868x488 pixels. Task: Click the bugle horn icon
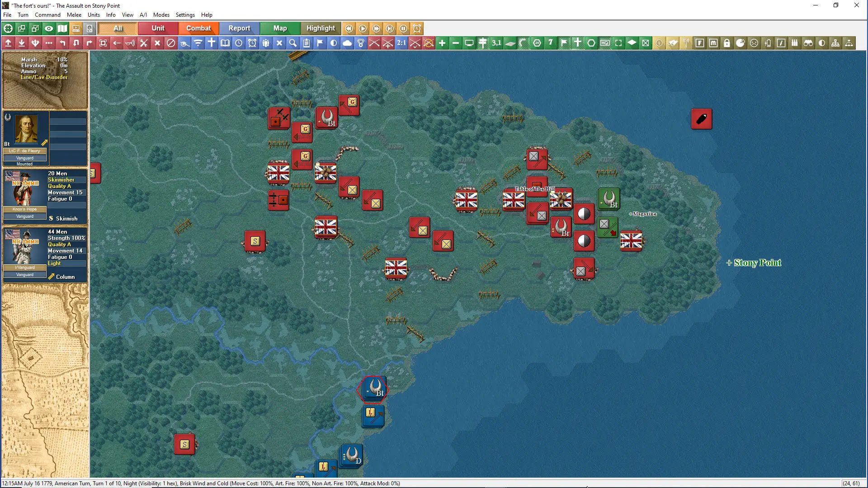130,43
